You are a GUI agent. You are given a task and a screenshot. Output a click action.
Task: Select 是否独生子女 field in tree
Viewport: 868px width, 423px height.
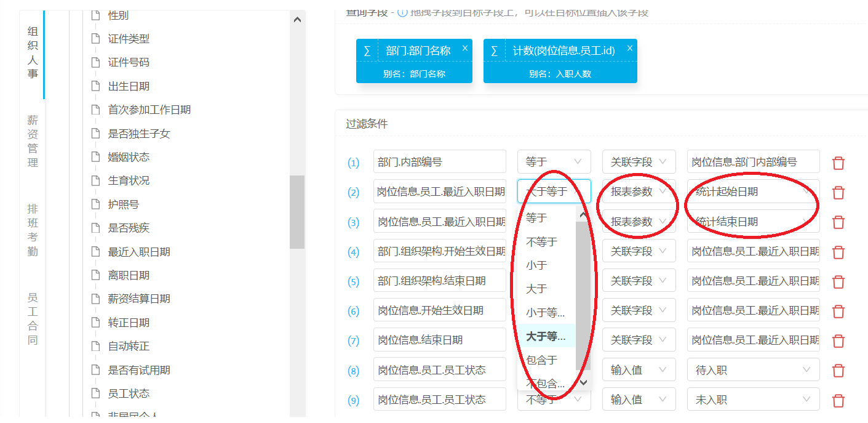click(x=139, y=134)
